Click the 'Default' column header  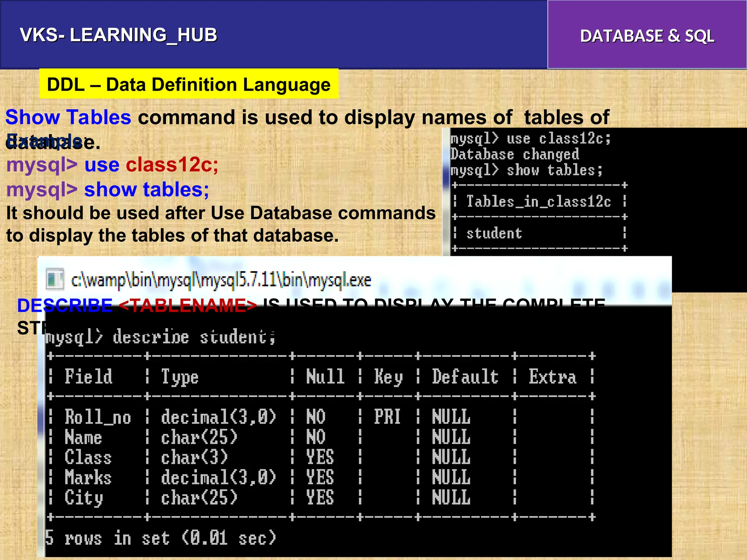click(465, 377)
